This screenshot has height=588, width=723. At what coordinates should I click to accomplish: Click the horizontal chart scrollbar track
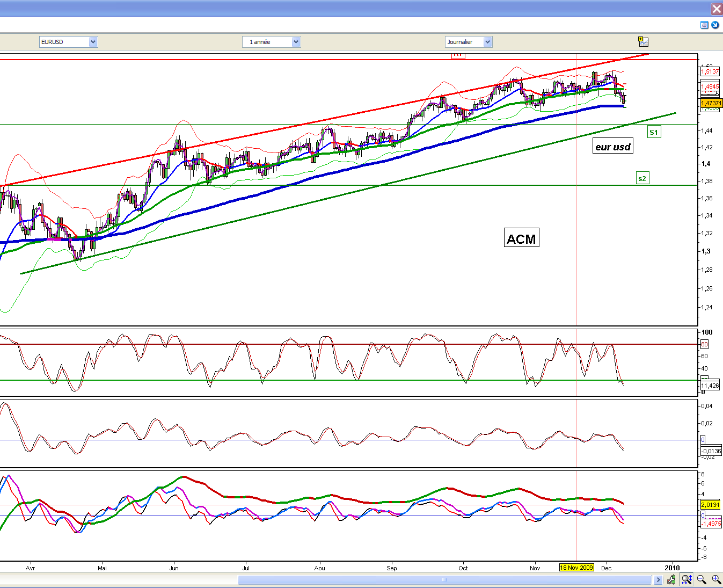[444, 579]
